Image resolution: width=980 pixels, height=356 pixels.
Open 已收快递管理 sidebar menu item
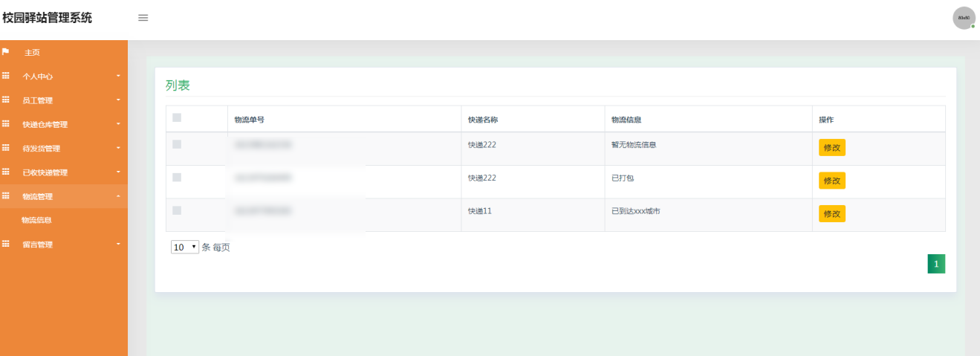[45, 172]
